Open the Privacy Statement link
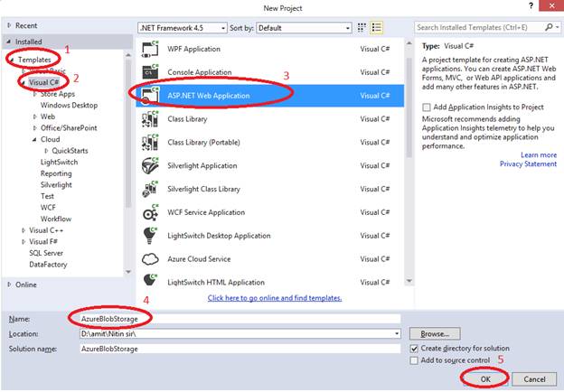564x392 pixels. point(528,163)
